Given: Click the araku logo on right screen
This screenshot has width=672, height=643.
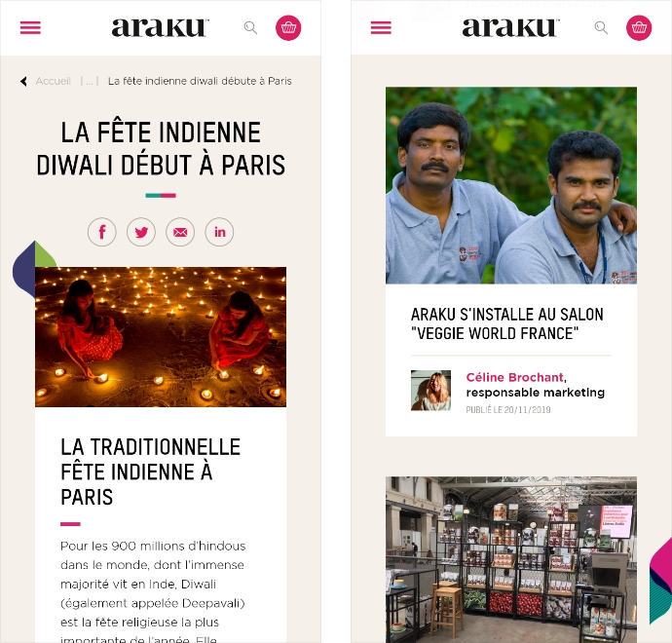Looking at the screenshot, I should point(511,28).
